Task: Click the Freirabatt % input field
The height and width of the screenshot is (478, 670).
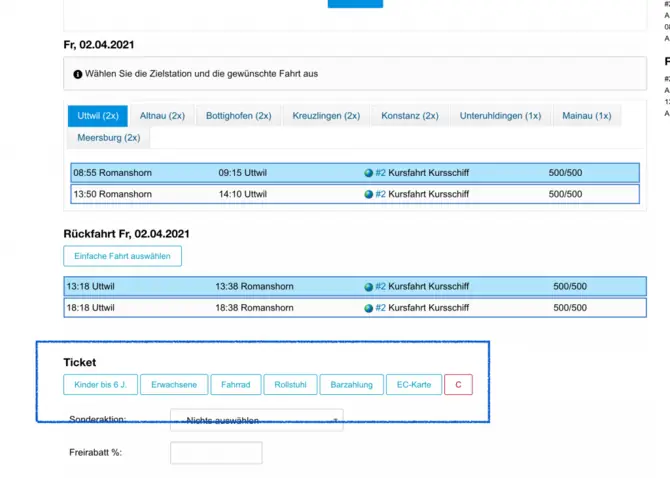Action: click(216, 453)
